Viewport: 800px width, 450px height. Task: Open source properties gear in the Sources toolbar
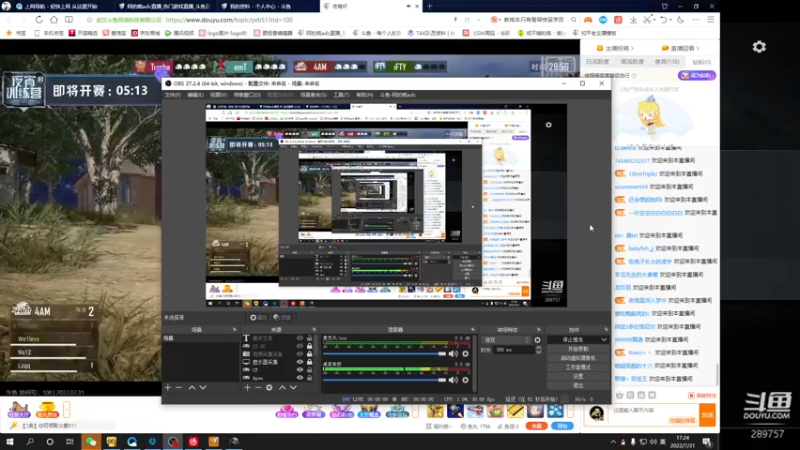coord(269,388)
